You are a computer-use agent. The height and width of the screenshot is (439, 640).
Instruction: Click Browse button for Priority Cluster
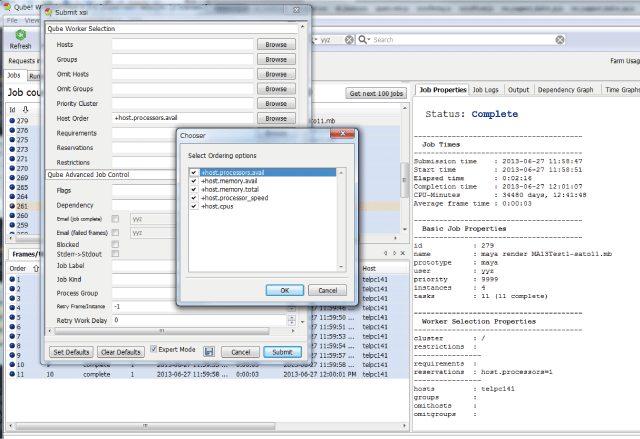[276, 104]
